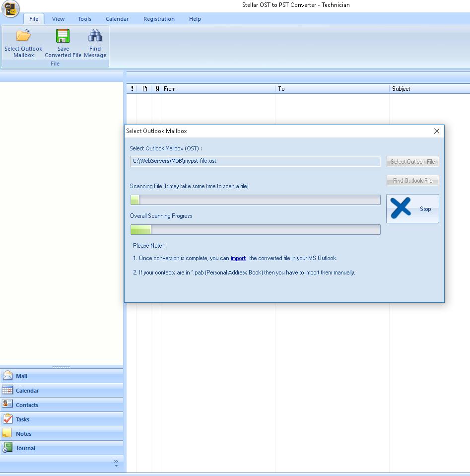Image resolution: width=470 pixels, height=476 pixels.
Task: Click the Notes sticky icon in sidebar
Action: point(6,433)
